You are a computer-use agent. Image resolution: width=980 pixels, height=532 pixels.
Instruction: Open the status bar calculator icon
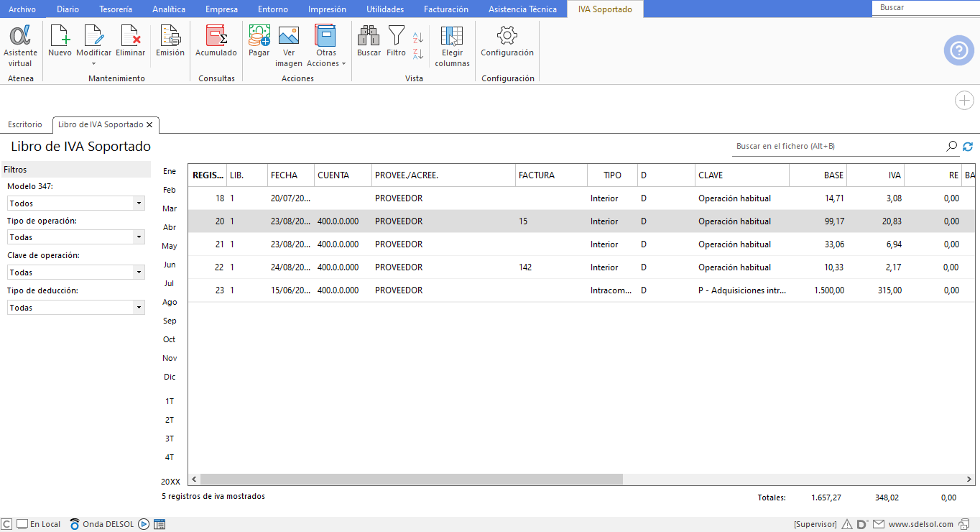160,524
